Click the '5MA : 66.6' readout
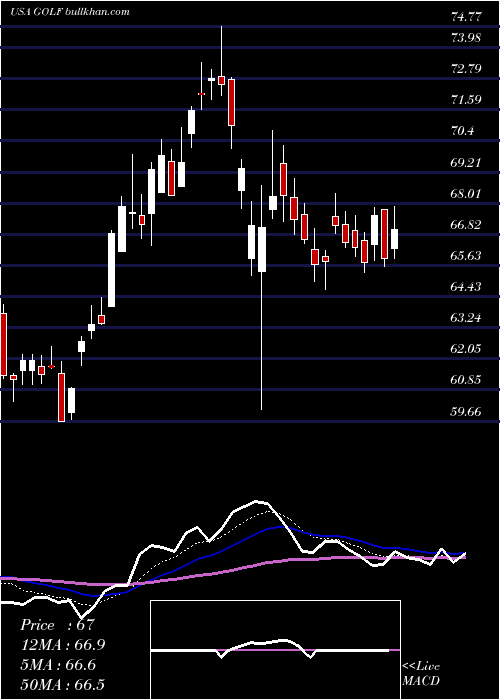 (x=58, y=665)
